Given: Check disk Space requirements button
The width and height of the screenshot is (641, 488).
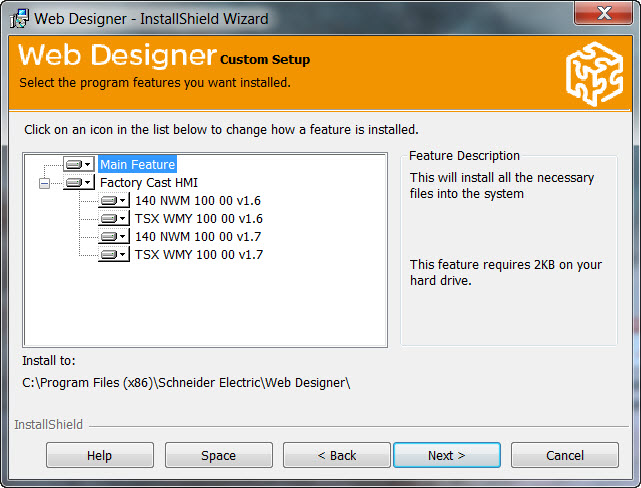Looking at the screenshot, I should coord(219,455).
